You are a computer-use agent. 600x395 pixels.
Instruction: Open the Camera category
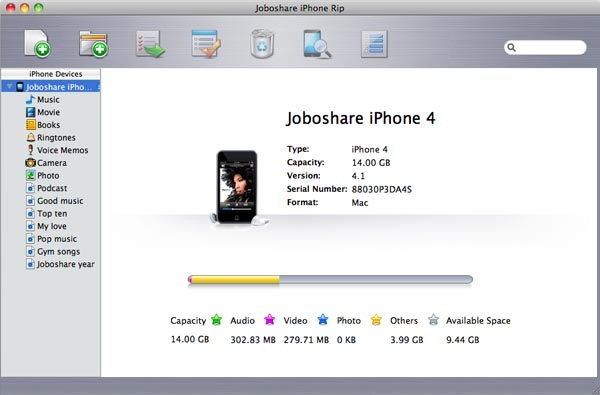[52, 163]
